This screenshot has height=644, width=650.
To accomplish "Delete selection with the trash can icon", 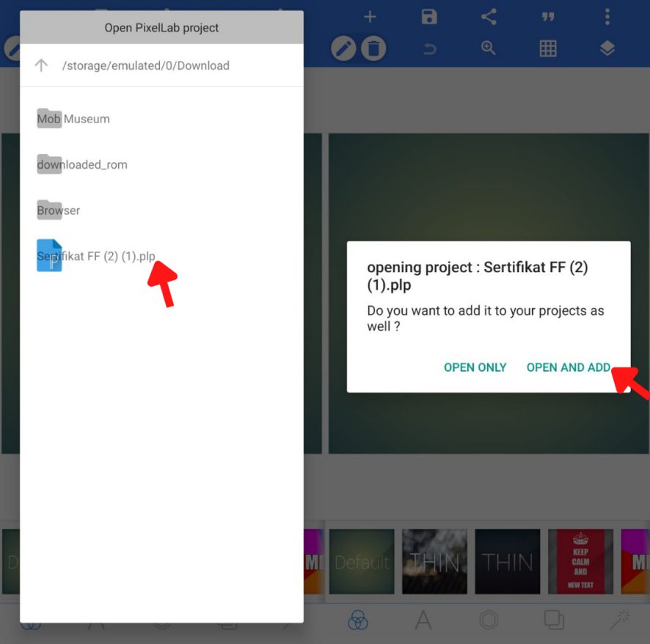I will coord(373,49).
